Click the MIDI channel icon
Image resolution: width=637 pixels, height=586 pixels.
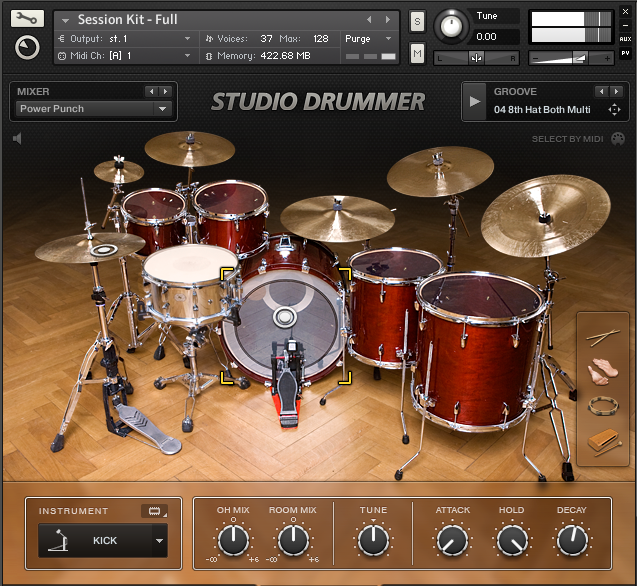click(x=62, y=56)
